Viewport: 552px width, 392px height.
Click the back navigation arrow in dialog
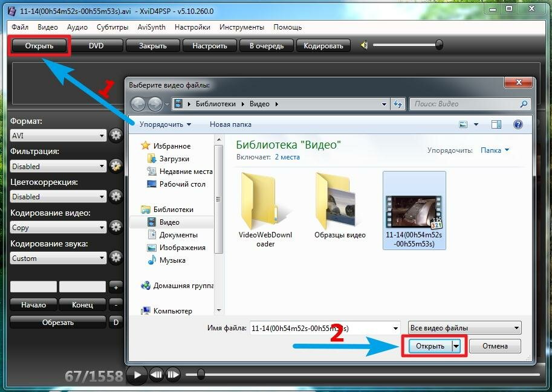pos(138,104)
